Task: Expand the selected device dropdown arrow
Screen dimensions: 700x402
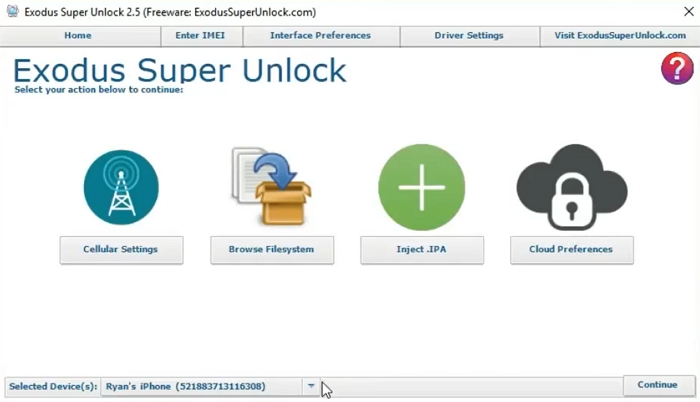Action: coord(311,386)
